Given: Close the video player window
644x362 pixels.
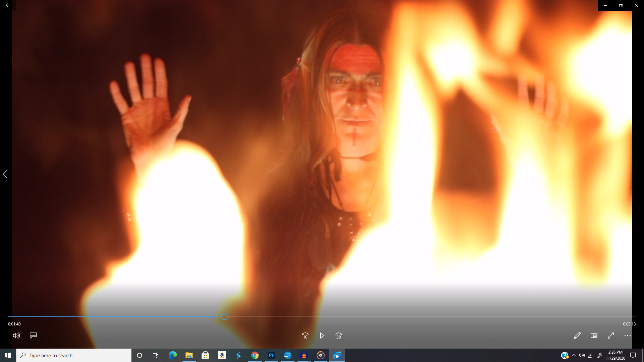Looking at the screenshot, I should pyautogui.click(x=636, y=5).
